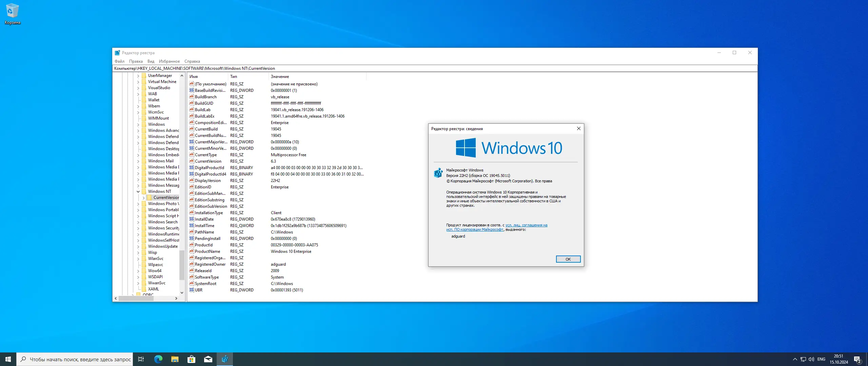Open the Избранное menu
This screenshot has width=868, height=366.
(x=169, y=61)
